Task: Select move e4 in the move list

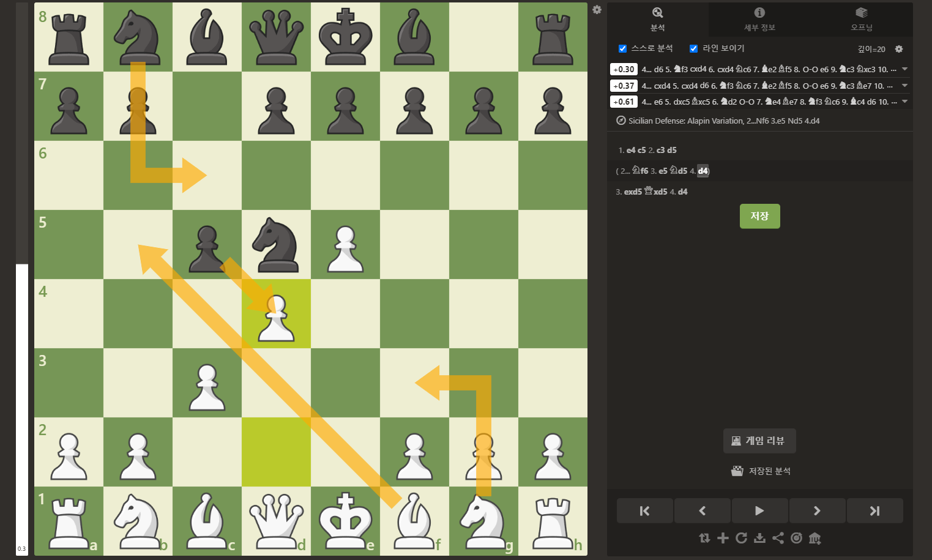Action: [630, 150]
